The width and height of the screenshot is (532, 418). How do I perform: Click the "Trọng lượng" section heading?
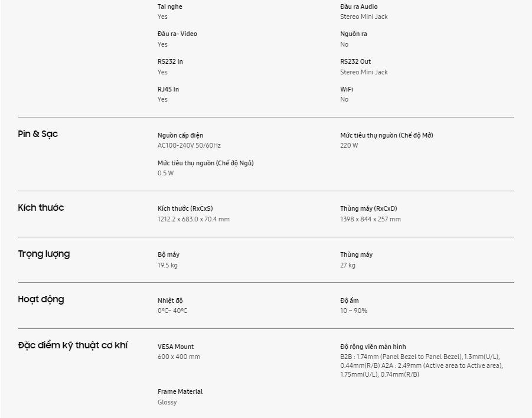coord(44,254)
